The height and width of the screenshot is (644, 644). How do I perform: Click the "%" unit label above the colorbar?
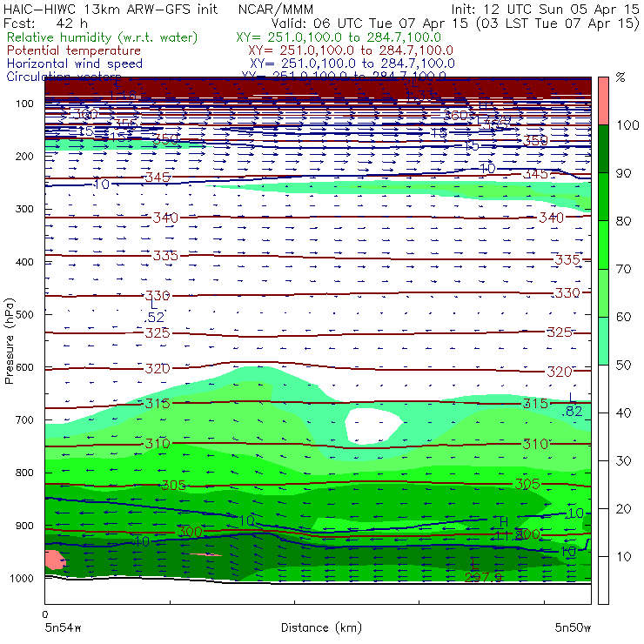tap(621, 77)
